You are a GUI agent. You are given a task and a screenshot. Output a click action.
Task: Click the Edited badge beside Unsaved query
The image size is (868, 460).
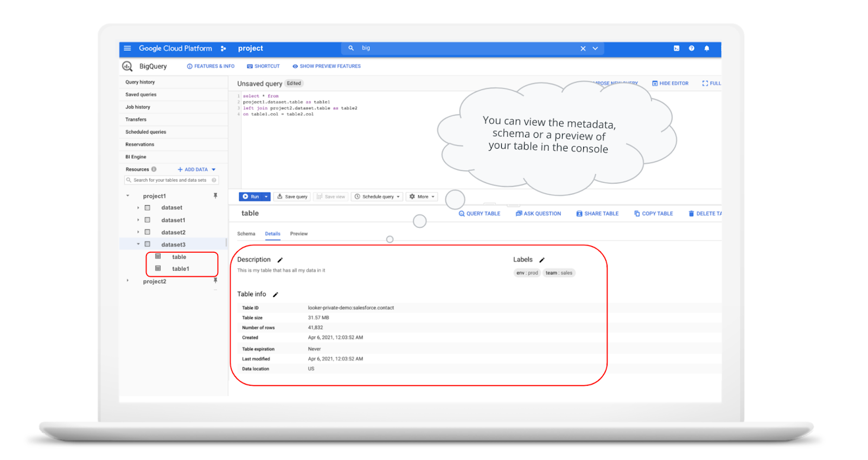[294, 84]
